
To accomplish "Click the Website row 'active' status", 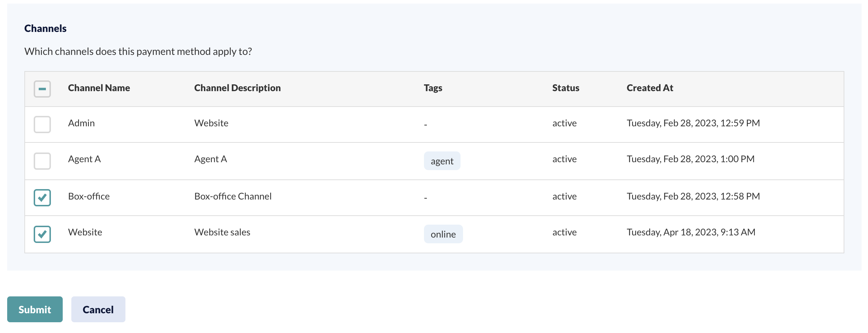I will coord(564,232).
